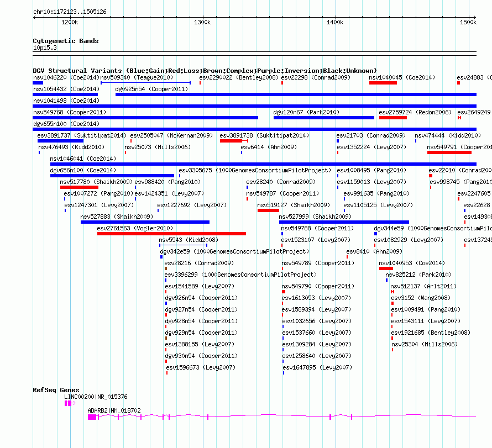Click the chr10:1172123..1505126 coordinates label

tap(70, 12)
